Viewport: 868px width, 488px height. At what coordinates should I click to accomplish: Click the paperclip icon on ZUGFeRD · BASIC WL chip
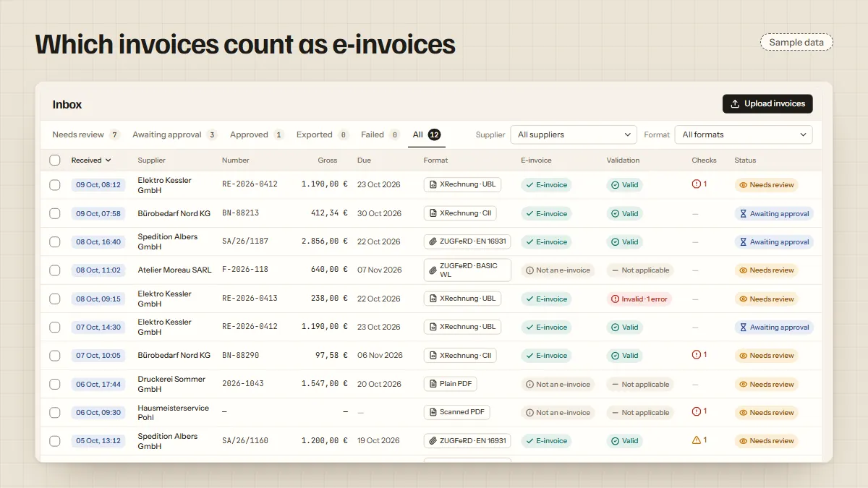433,270
